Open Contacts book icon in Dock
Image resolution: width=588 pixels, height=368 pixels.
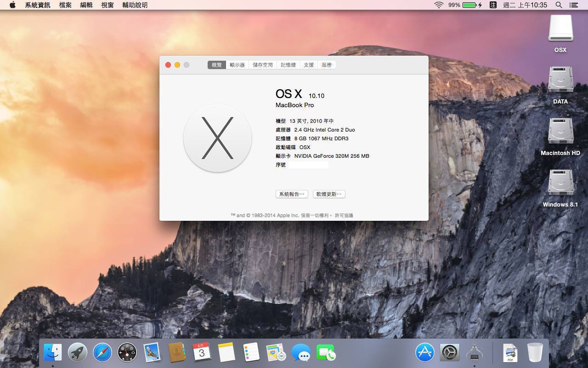pyautogui.click(x=177, y=353)
